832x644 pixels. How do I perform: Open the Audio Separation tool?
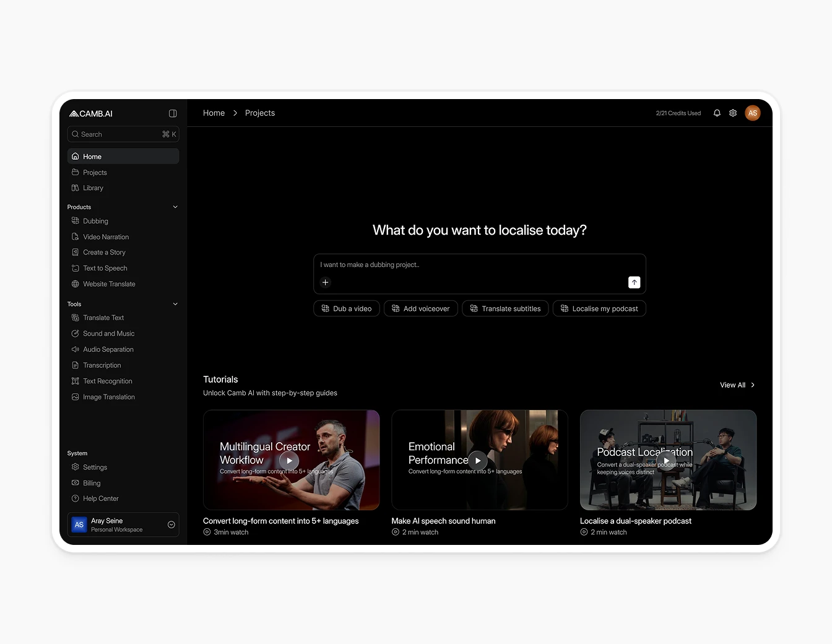pyautogui.click(x=108, y=349)
